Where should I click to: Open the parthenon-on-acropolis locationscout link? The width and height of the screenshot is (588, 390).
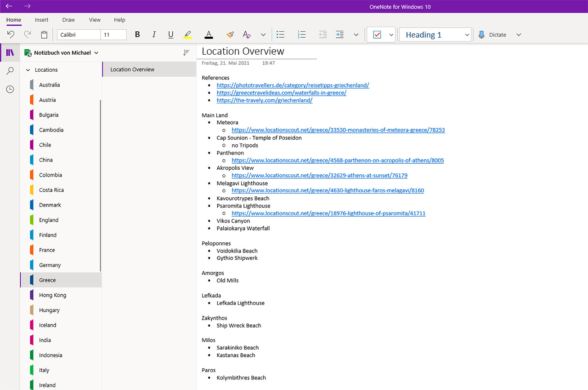pyautogui.click(x=338, y=161)
